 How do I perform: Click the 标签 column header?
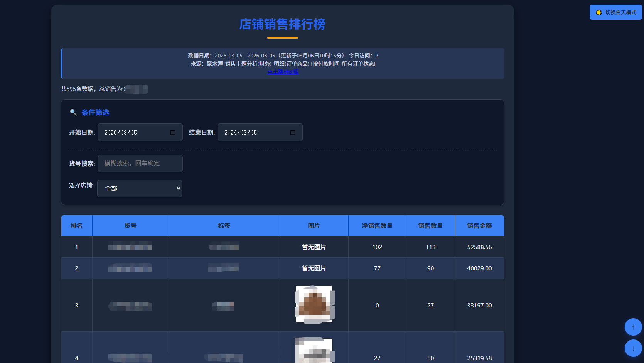click(x=224, y=226)
